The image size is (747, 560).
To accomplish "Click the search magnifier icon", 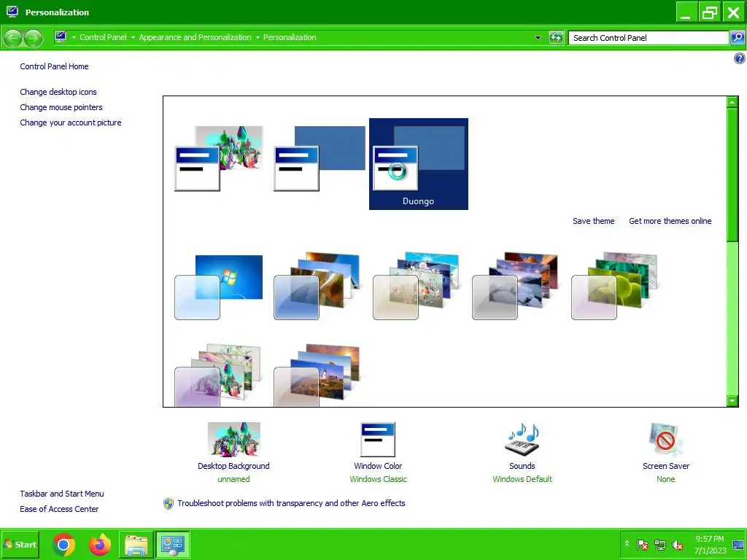I will click(x=738, y=38).
